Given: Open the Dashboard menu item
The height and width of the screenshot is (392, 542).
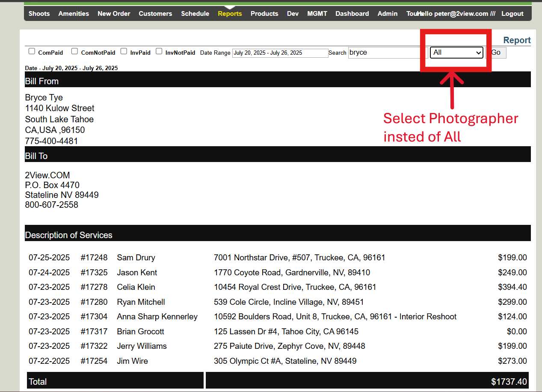Looking at the screenshot, I should (352, 14).
